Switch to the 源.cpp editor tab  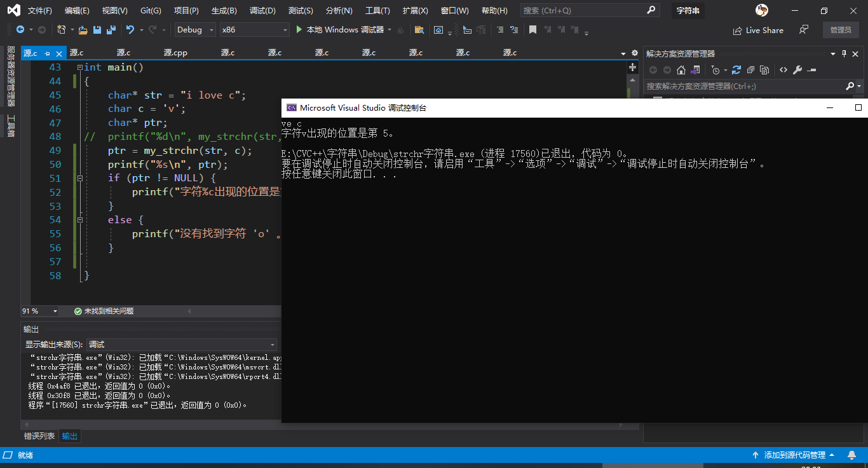pyautogui.click(x=176, y=53)
